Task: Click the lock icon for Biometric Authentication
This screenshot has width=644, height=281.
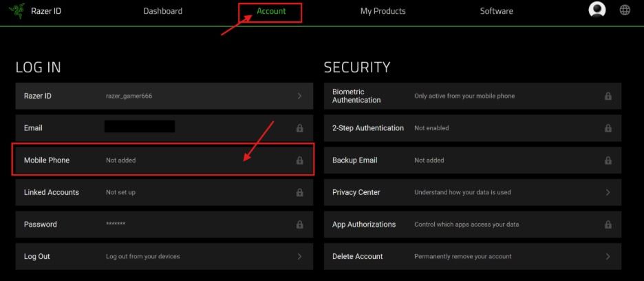Action: pyautogui.click(x=608, y=96)
